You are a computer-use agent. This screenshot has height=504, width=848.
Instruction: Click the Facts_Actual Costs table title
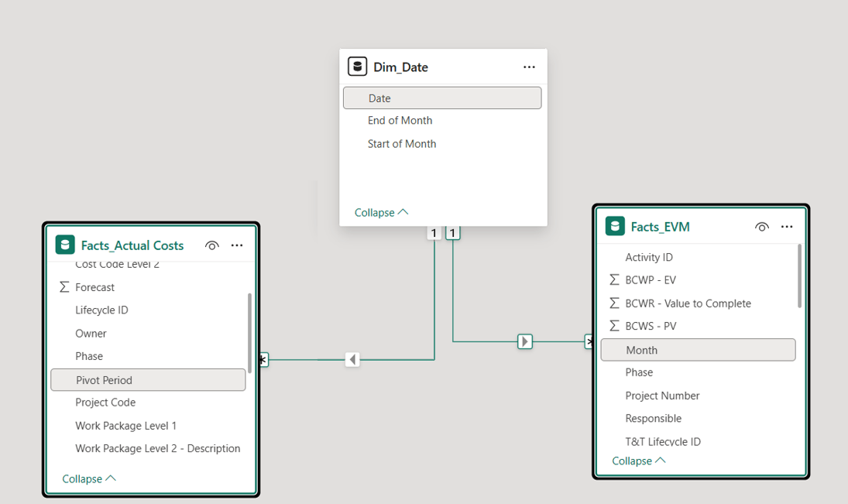132,245
